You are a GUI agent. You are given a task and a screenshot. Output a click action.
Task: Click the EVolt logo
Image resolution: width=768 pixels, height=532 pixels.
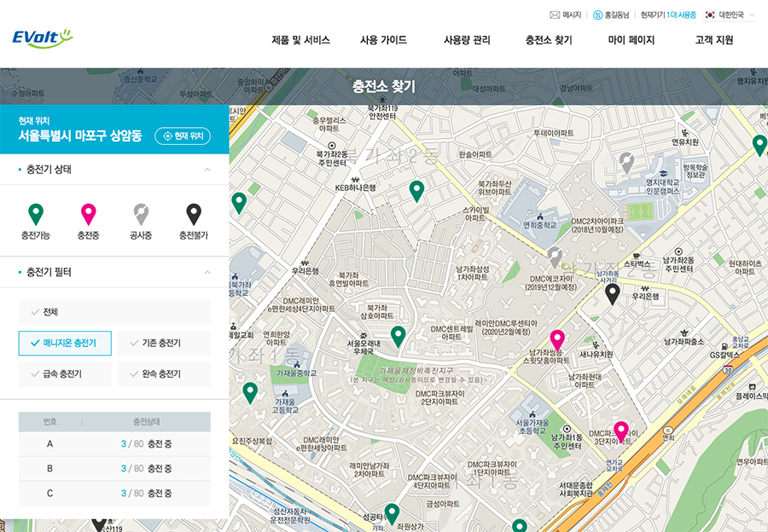pos(43,38)
